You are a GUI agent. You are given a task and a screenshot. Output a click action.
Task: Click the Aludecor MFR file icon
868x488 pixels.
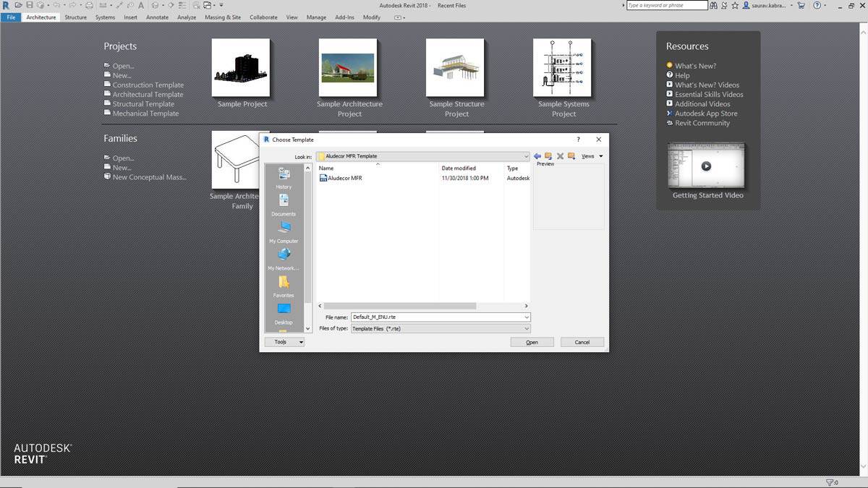pos(323,178)
